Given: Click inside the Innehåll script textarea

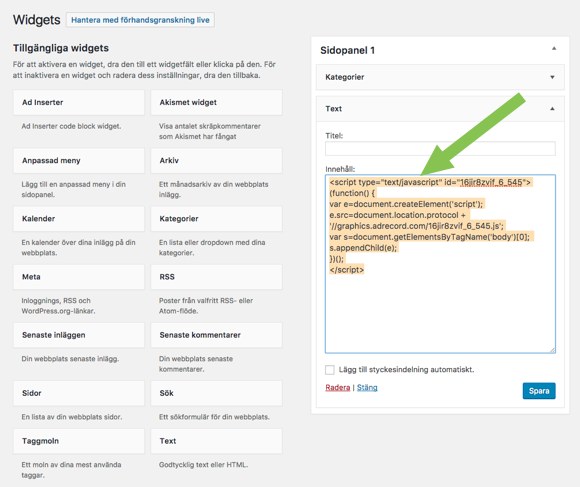Looking at the screenshot, I should (440, 264).
